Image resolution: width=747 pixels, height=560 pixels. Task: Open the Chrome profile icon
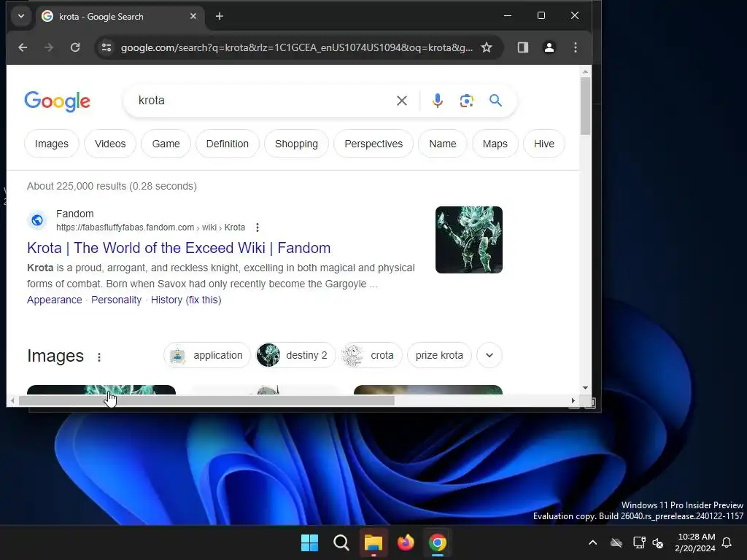click(549, 47)
